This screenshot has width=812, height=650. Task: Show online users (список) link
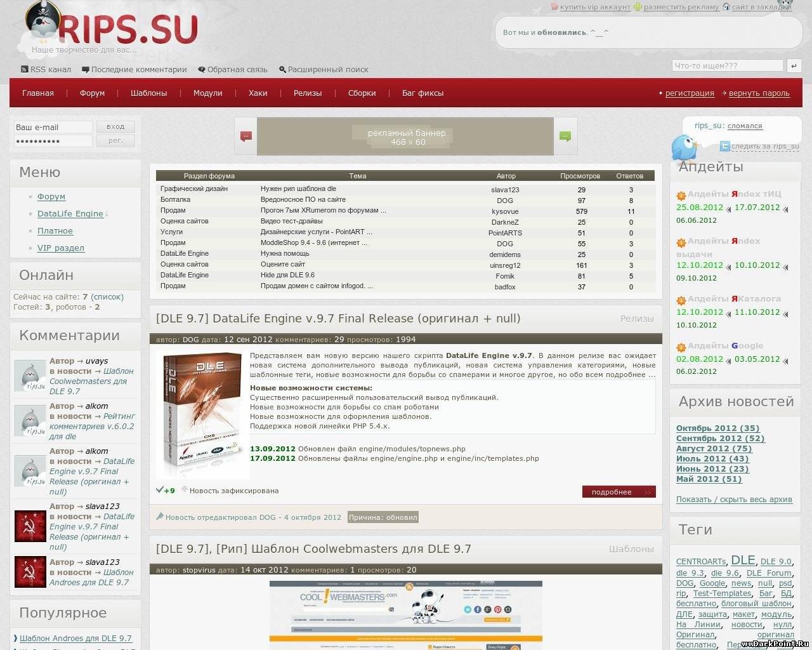107,296
